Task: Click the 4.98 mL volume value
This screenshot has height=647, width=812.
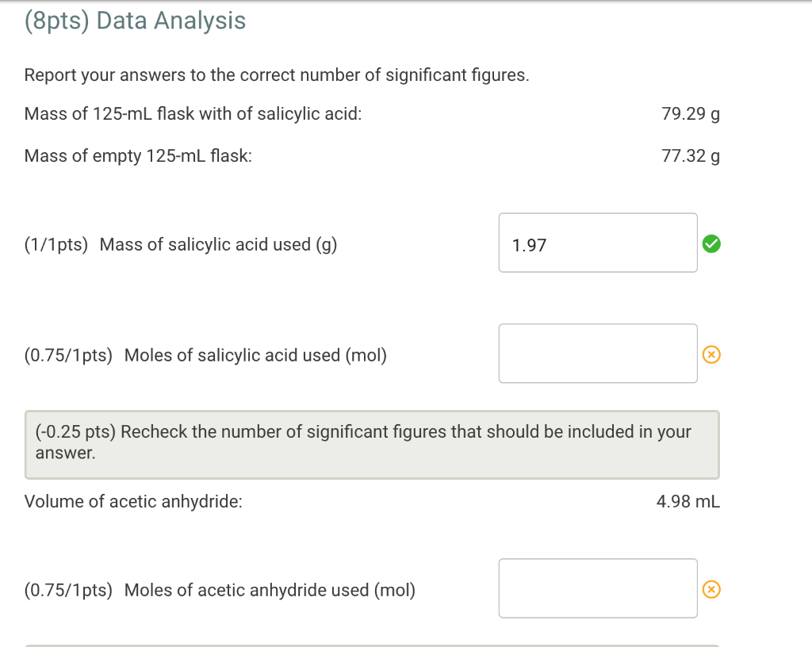Action: click(x=687, y=501)
